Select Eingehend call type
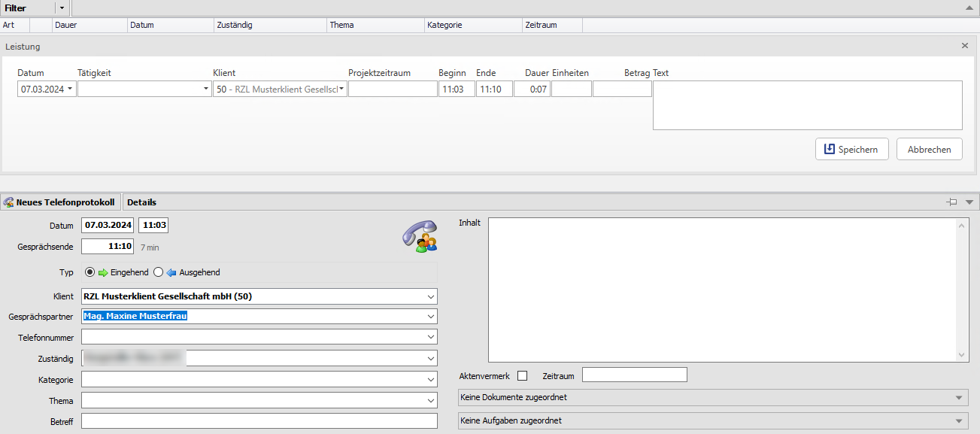The image size is (980, 434). click(x=90, y=272)
